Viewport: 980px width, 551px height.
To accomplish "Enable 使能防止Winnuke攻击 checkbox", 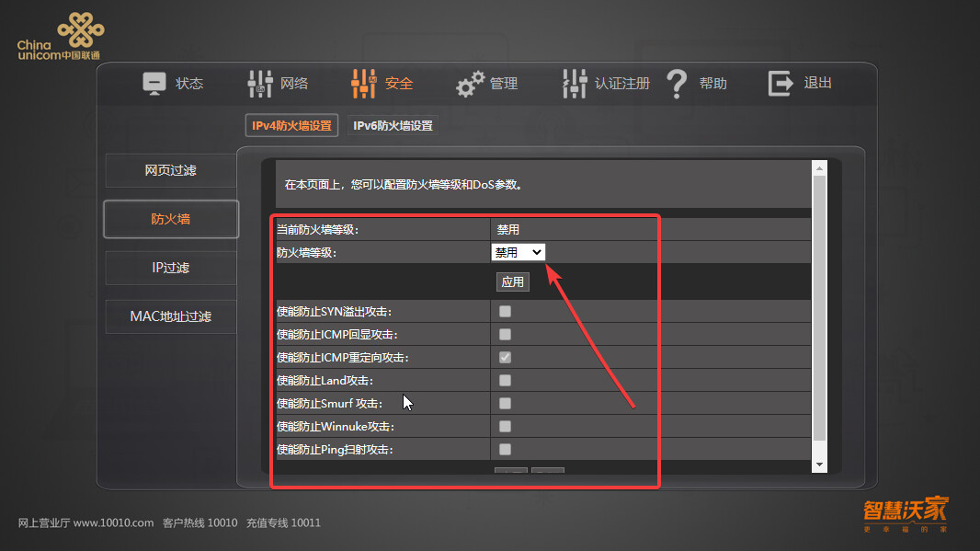I will [x=505, y=427].
